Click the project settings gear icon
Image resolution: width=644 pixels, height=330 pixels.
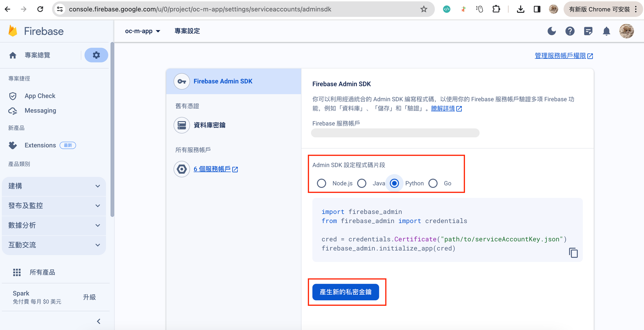point(96,55)
